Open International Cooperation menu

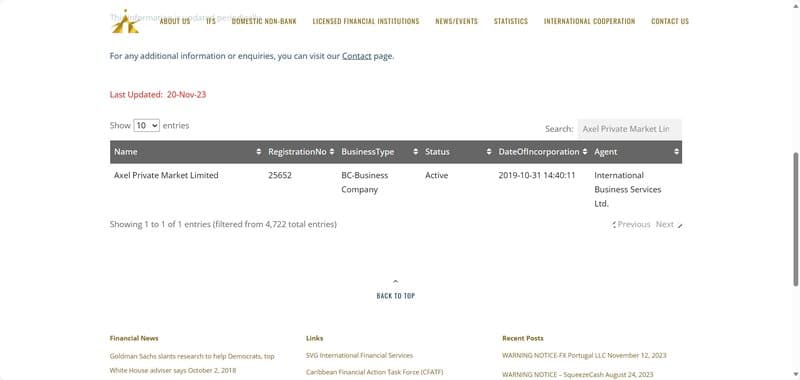589,21
